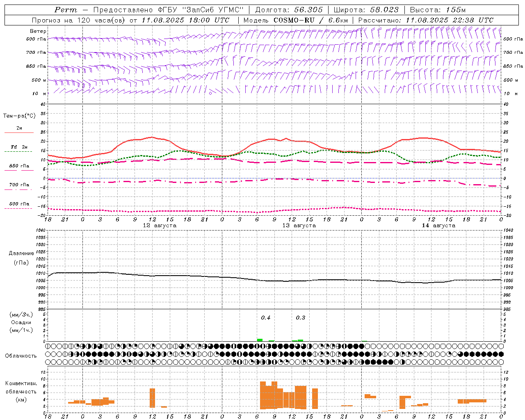
Task: Click the station name "Perm" in header
Action: point(66,10)
